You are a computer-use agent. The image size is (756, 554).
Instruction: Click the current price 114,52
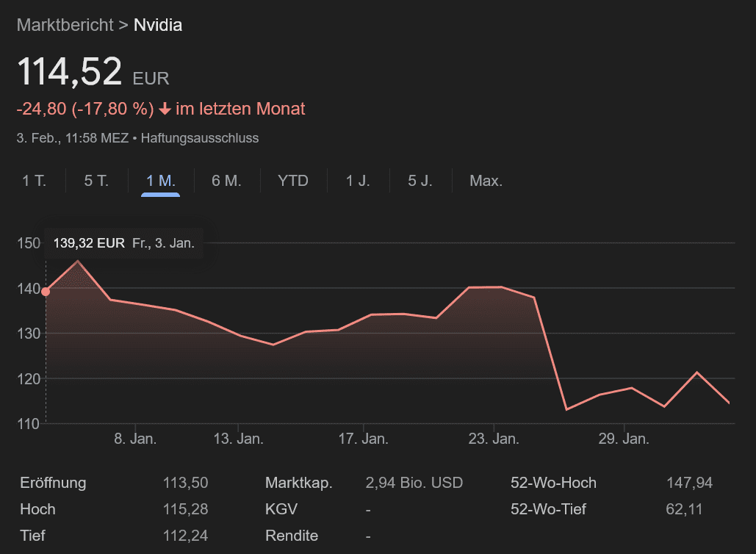point(69,72)
